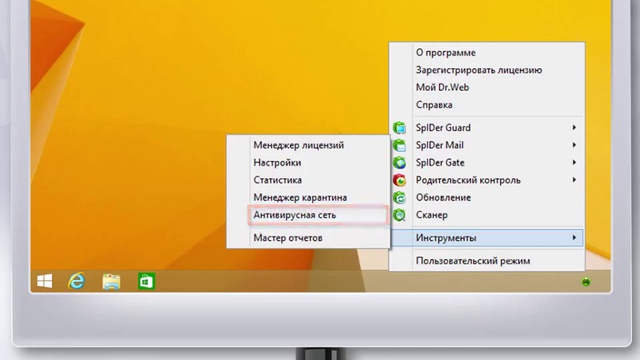Open Мастер отчетов in submenu
The width and height of the screenshot is (640, 360).
[x=288, y=238]
